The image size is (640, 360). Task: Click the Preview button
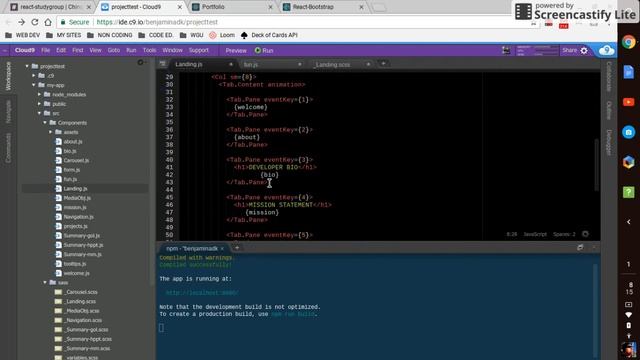tap(236, 51)
